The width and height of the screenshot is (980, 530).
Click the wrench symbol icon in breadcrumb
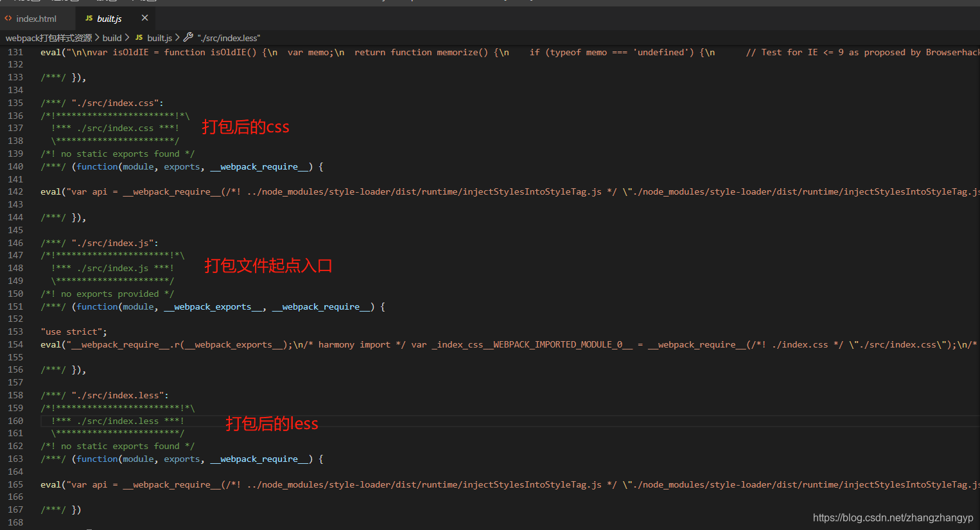[x=188, y=37]
